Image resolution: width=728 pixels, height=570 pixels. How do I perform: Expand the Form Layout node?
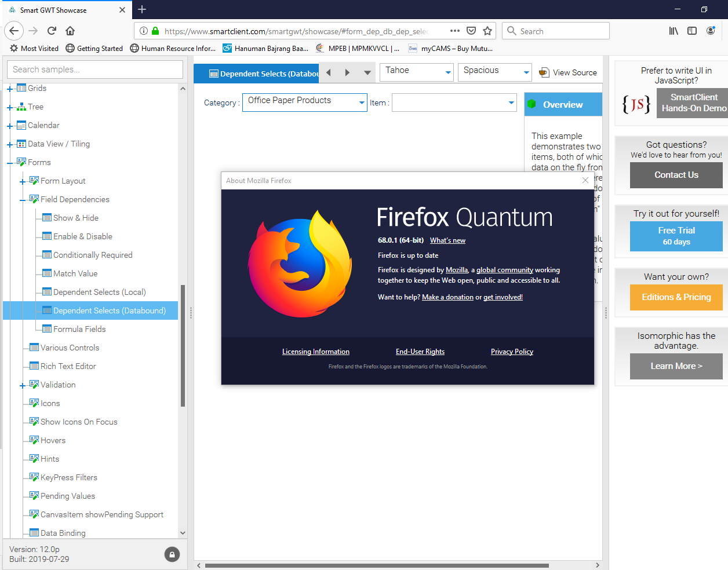coord(22,181)
